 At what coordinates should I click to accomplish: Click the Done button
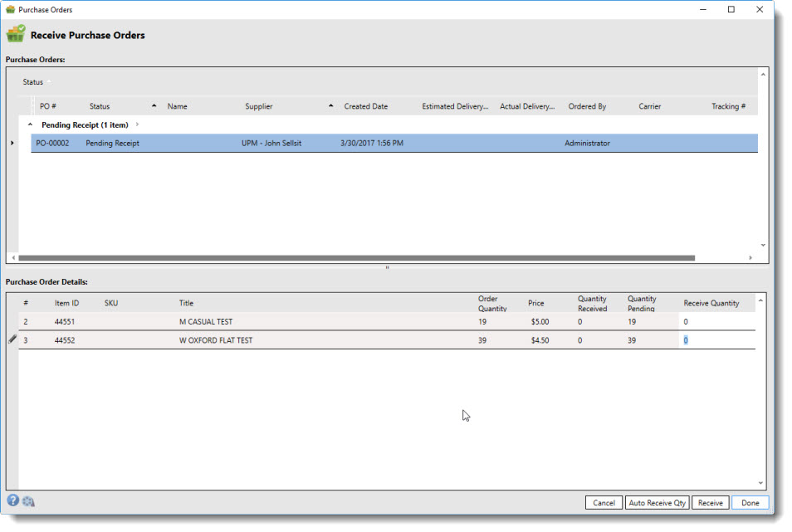click(750, 503)
